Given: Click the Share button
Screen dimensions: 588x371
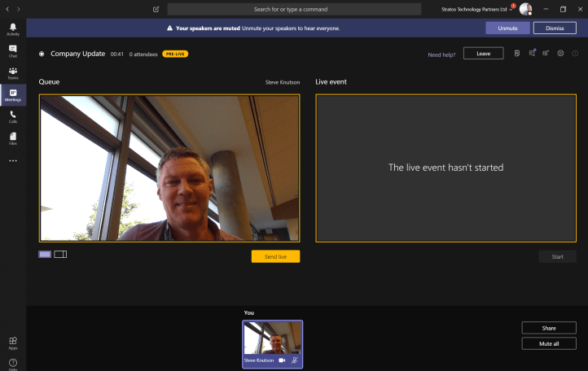Looking at the screenshot, I should click(549, 328).
